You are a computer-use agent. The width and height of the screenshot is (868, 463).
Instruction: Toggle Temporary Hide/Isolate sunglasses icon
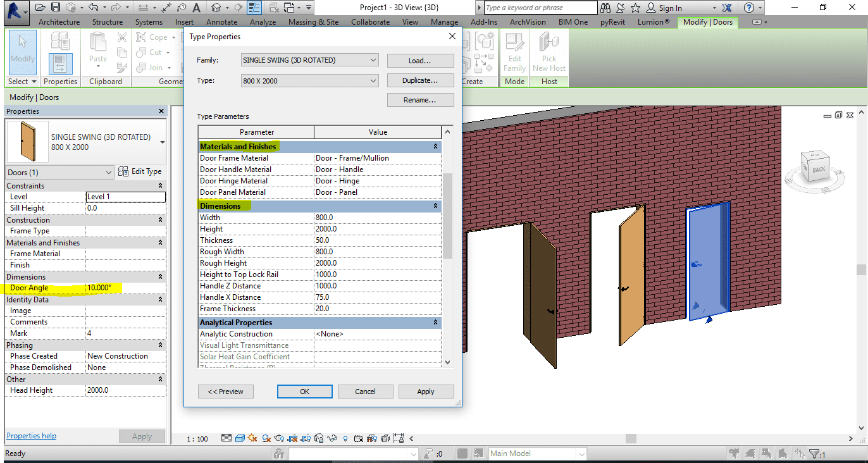tap(332, 438)
